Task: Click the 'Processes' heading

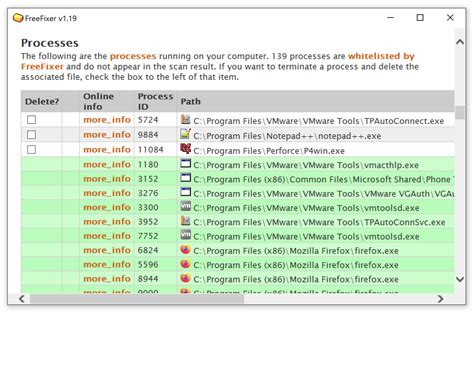Action: click(x=50, y=43)
